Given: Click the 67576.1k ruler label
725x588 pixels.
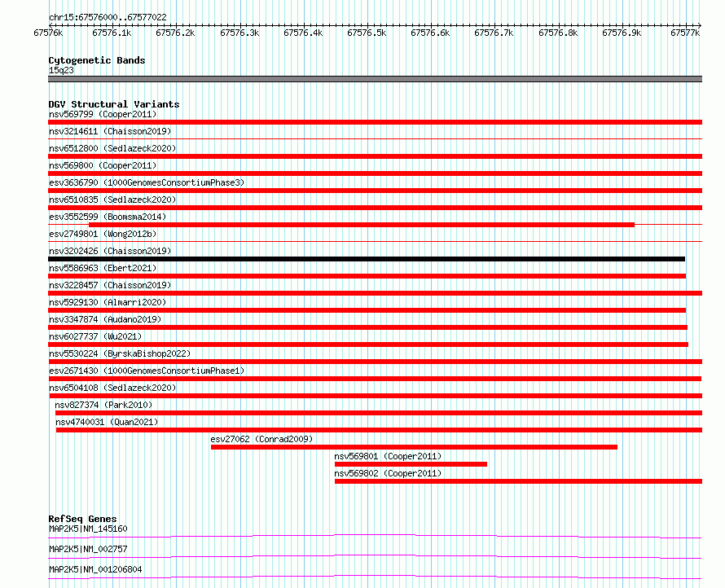Looking at the screenshot, I should pos(112,33).
